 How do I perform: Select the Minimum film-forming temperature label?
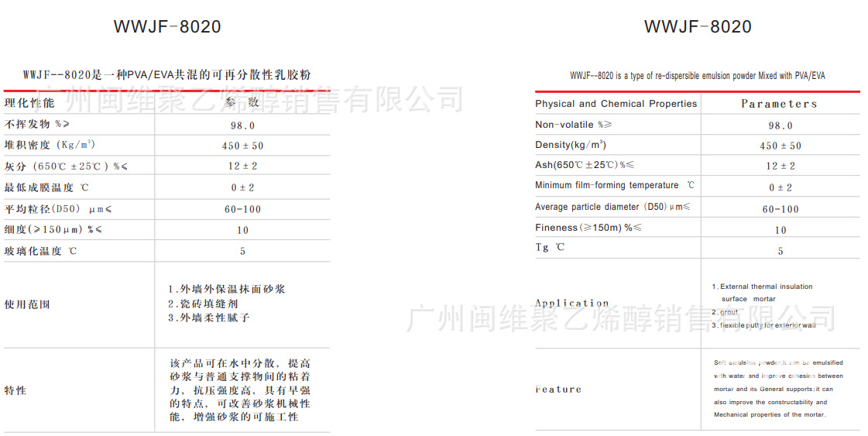click(x=615, y=186)
